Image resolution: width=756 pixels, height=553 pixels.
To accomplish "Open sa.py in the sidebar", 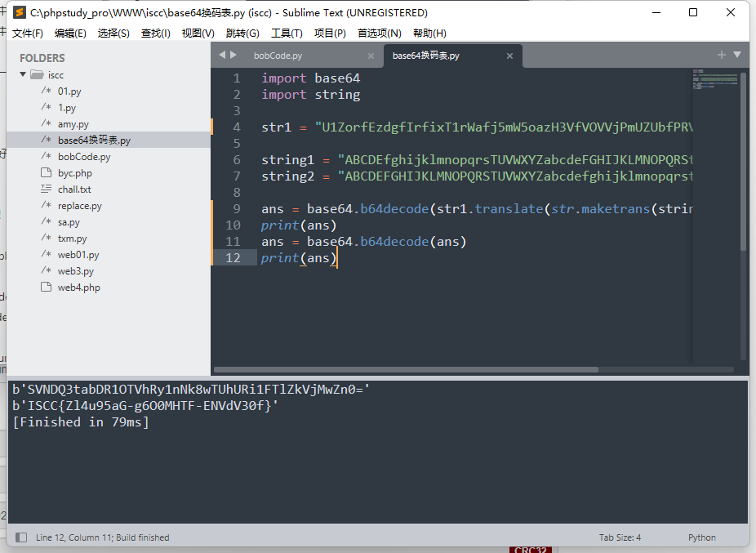I will (x=69, y=222).
